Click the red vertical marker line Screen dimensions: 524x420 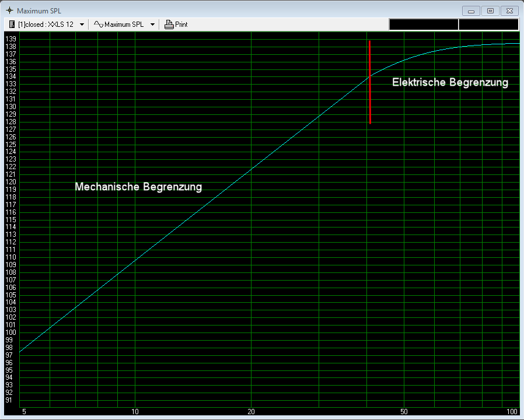tap(370, 82)
